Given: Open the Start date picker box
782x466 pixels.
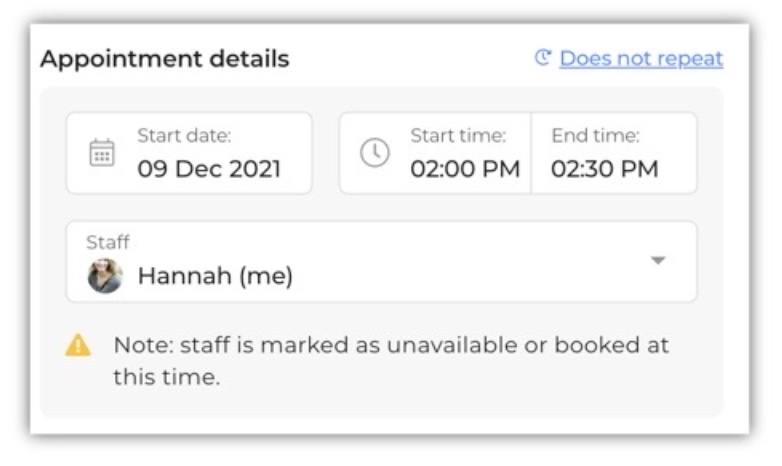Looking at the screenshot, I should (x=190, y=153).
